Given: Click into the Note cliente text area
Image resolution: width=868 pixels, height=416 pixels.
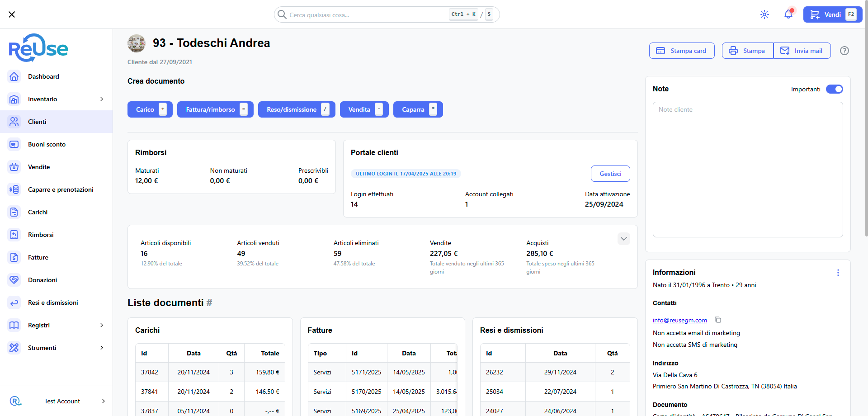Looking at the screenshot, I should [x=747, y=170].
